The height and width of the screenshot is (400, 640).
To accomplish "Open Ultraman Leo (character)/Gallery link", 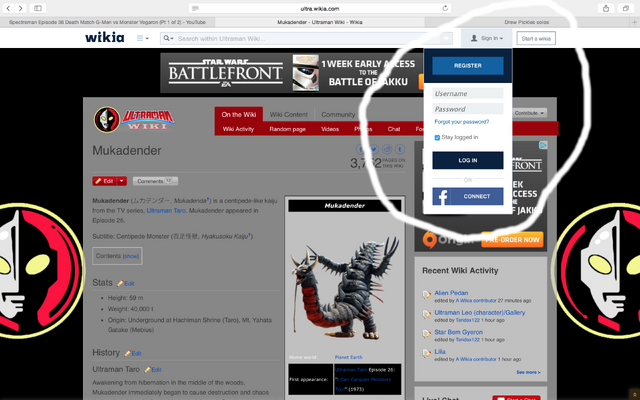I will (480, 312).
